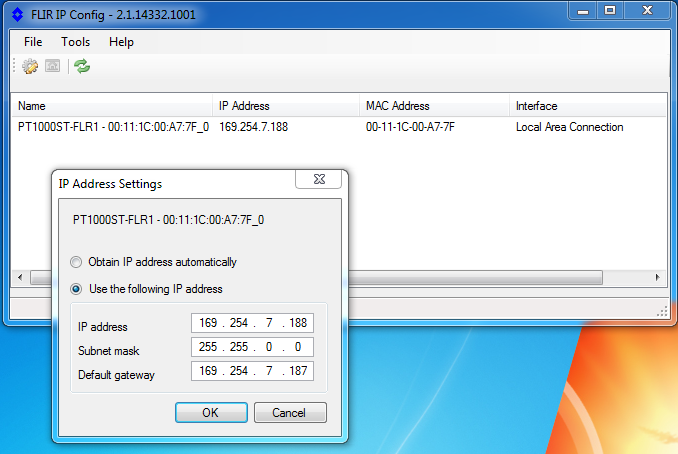This screenshot has width=678, height=454.
Task: Open the File menu
Action: 33,42
